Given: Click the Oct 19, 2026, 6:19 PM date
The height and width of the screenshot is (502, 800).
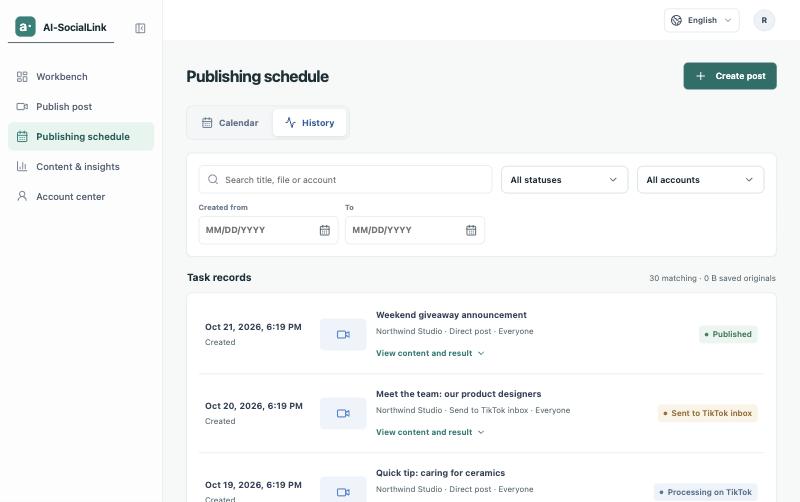Looking at the screenshot, I should [253, 485].
